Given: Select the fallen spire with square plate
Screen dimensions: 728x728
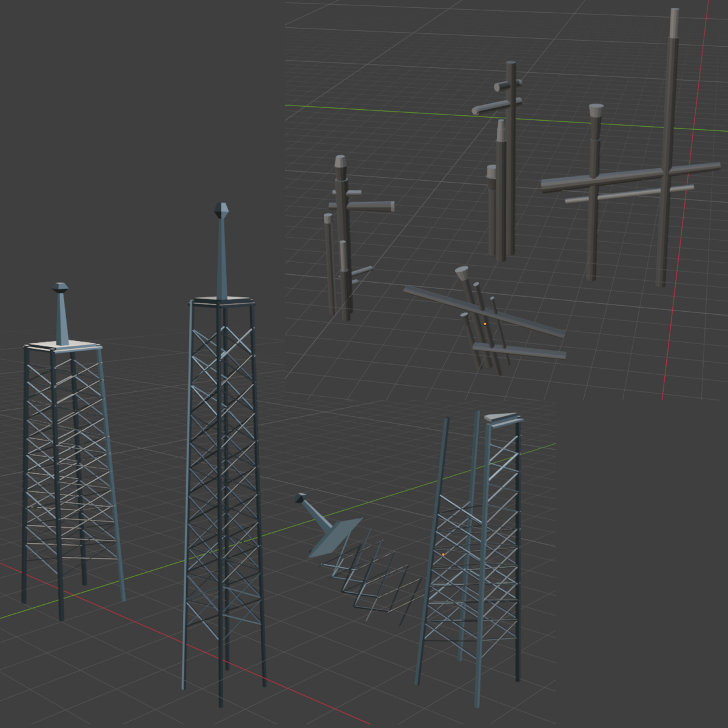Looking at the screenshot, I should pyautogui.click(x=328, y=527).
